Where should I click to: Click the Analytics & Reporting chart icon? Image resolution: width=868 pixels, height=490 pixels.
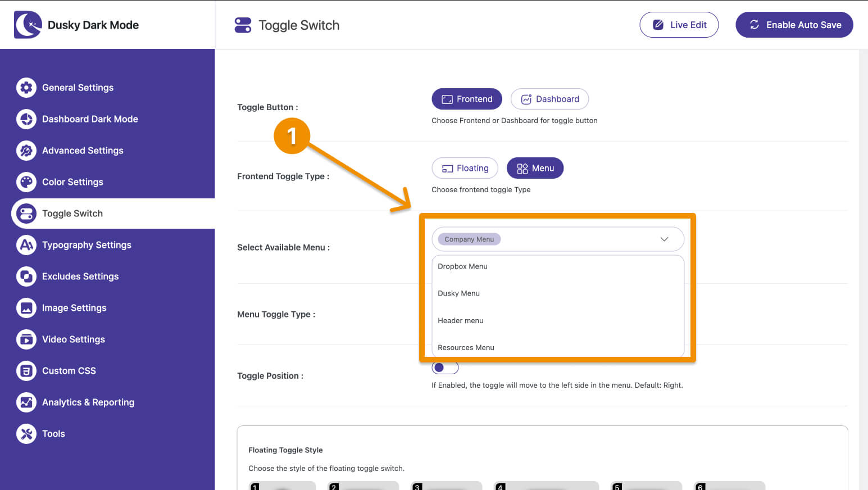point(26,402)
